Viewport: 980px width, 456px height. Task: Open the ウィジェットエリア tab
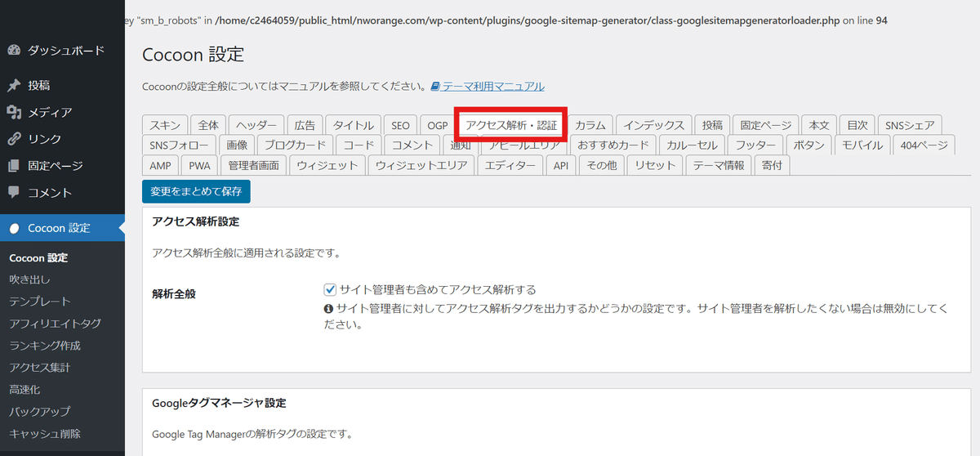pyautogui.click(x=421, y=165)
